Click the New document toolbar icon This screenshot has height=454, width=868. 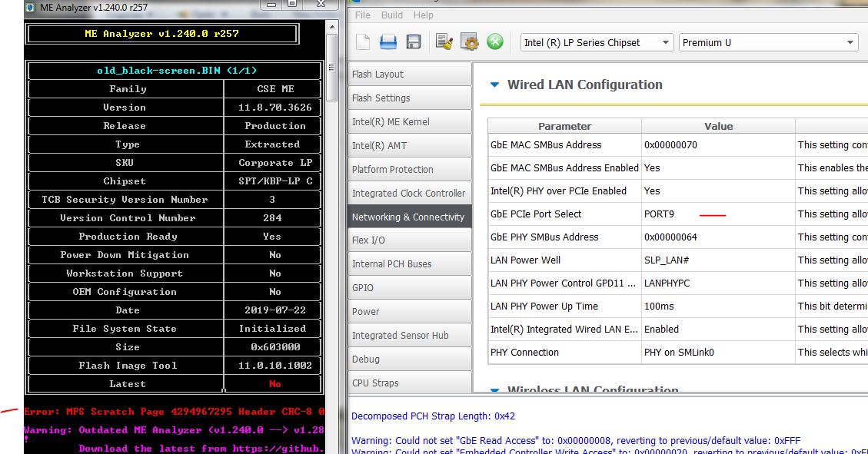click(363, 42)
